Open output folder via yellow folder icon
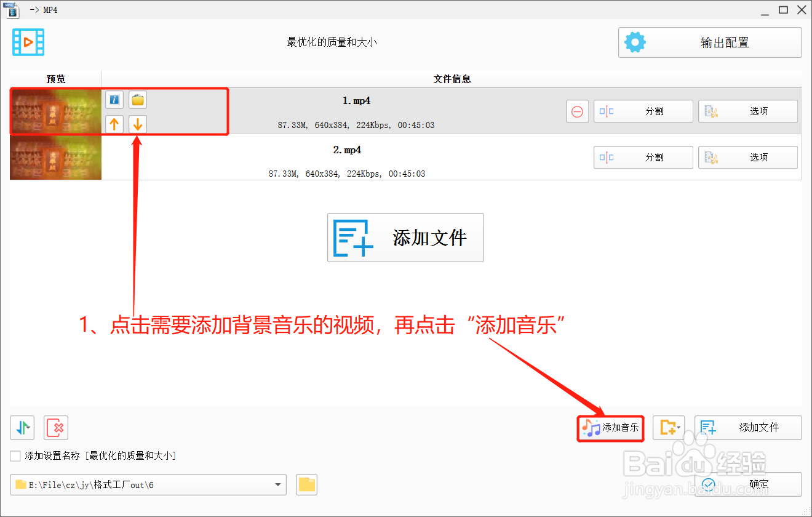 pyautogui.click(x=306, y=484)
